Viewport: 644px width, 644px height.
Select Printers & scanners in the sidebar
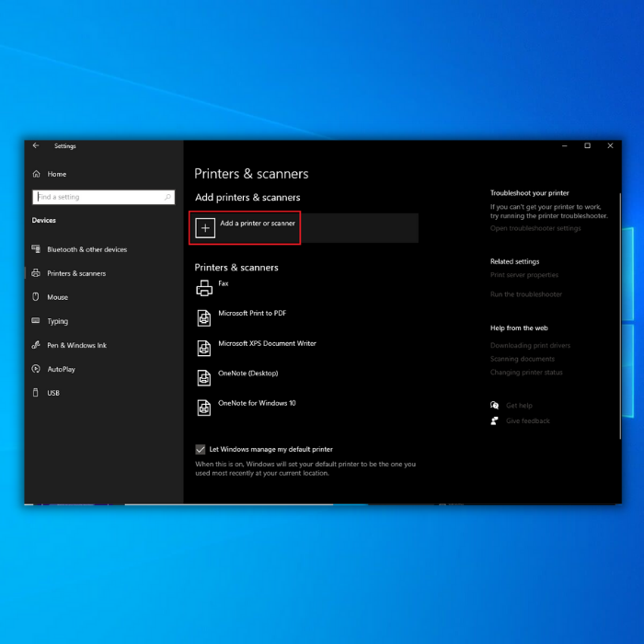pos(76,273)
